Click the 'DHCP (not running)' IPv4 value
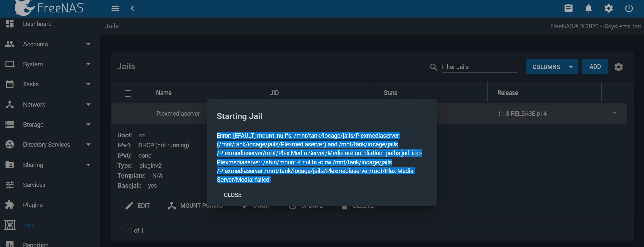The height and width of the screenshot is (247, 644). (x=164, y=145)
